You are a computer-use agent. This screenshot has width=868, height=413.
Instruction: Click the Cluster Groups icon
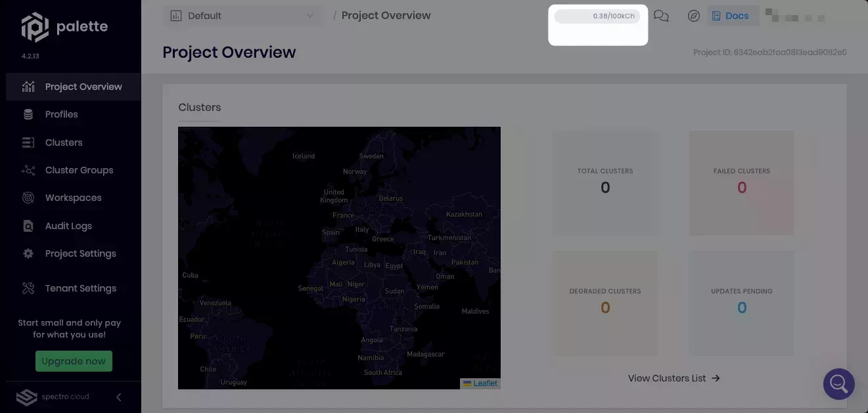point(28,170)
